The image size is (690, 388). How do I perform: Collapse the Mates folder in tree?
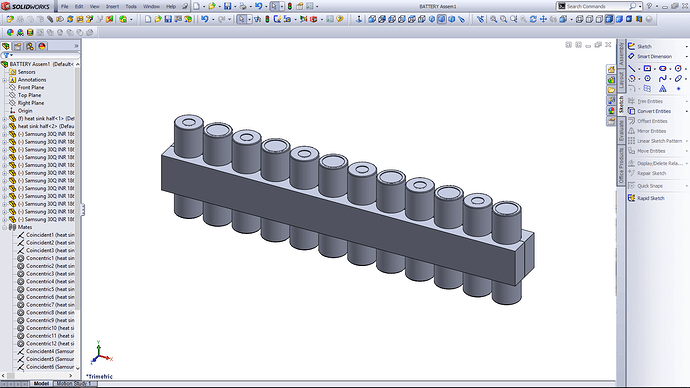tap(5, 227)
